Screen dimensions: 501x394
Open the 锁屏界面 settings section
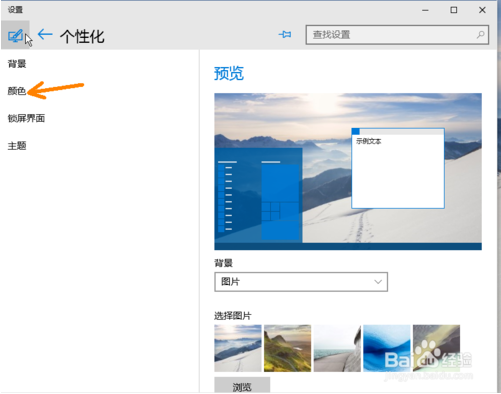(x=26, y=118)
